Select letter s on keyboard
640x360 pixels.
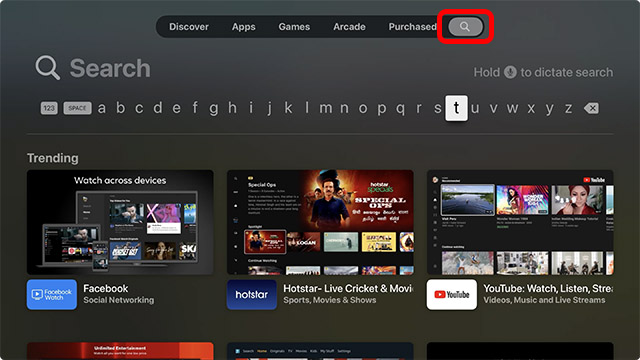[438, 109]
